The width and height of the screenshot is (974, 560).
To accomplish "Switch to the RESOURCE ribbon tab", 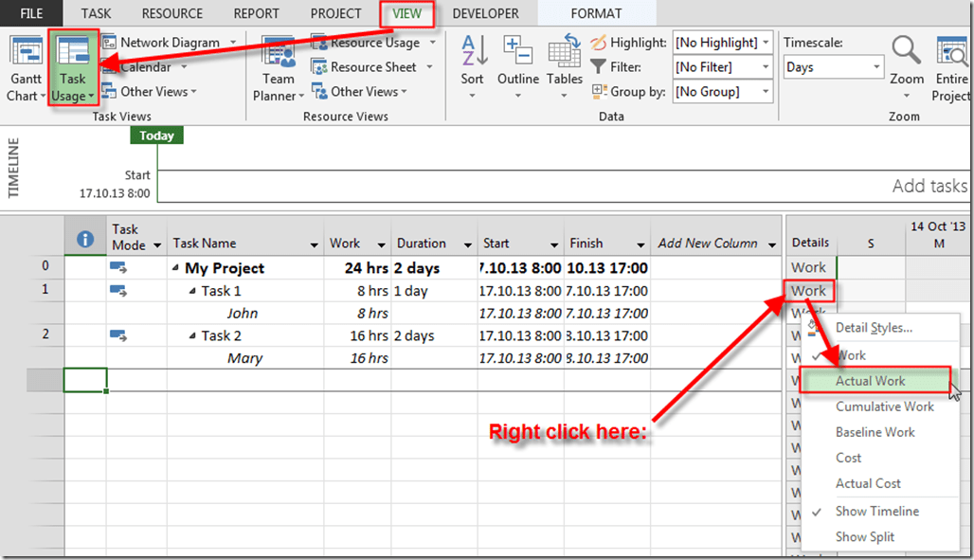I will [172, 13].
